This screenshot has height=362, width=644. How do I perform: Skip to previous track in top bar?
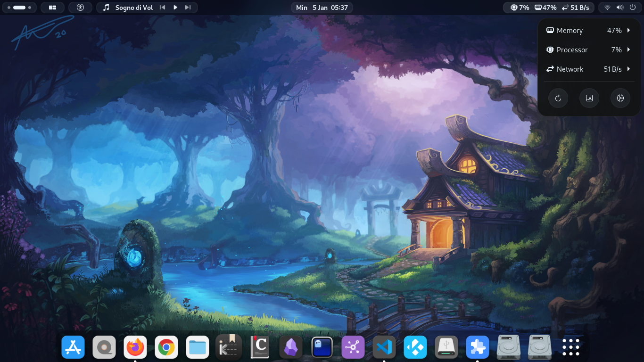[x=163, y=8]
